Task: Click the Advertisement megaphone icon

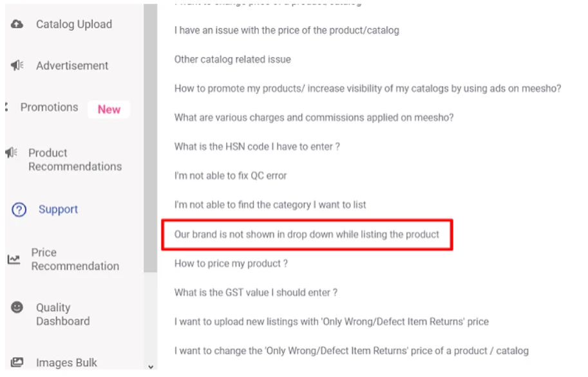Action: [17, 66]
